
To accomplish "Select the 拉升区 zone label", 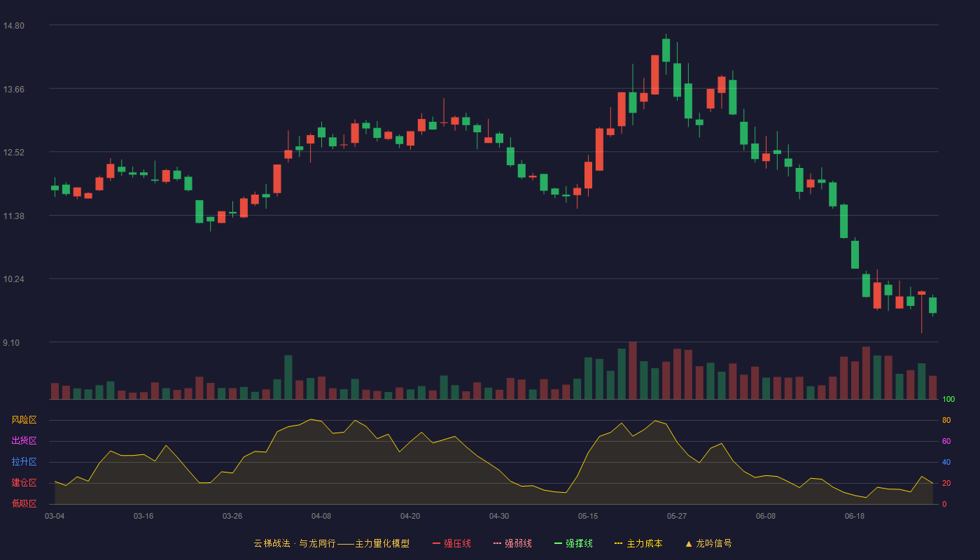I will coord(24,462).
